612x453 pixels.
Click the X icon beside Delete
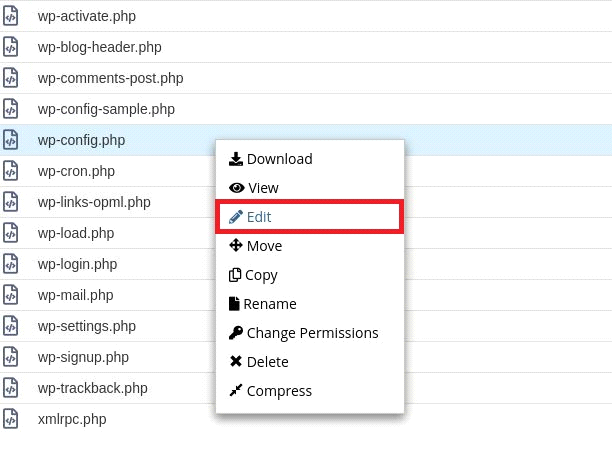[236, 362]
